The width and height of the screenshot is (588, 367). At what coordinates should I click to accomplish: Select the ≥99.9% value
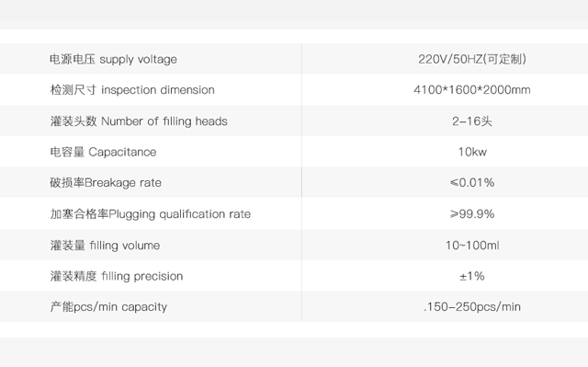[472, 214]
